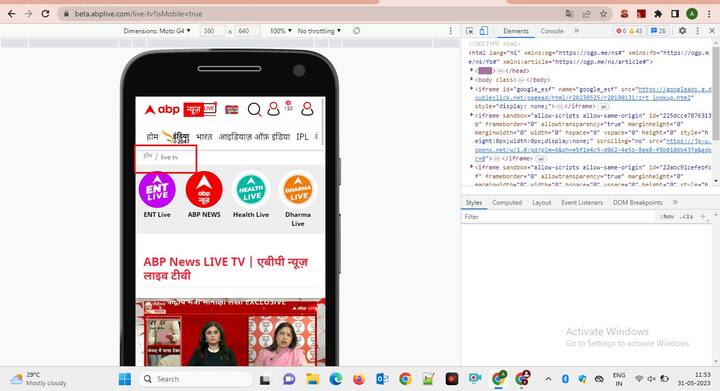The width and height of the screenshot is (720, 391).
Task: Select the Event Listeners tab
Action: click(582, 202)
